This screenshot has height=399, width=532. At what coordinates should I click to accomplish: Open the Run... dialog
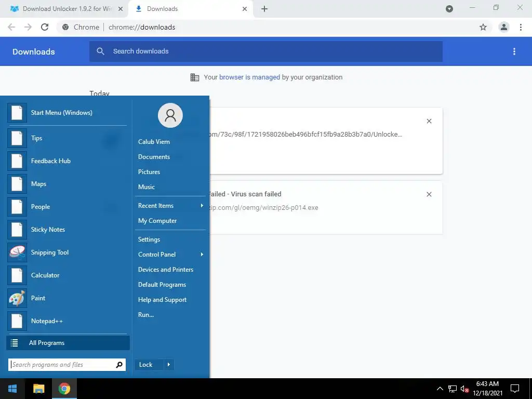[x=146, y=315]
